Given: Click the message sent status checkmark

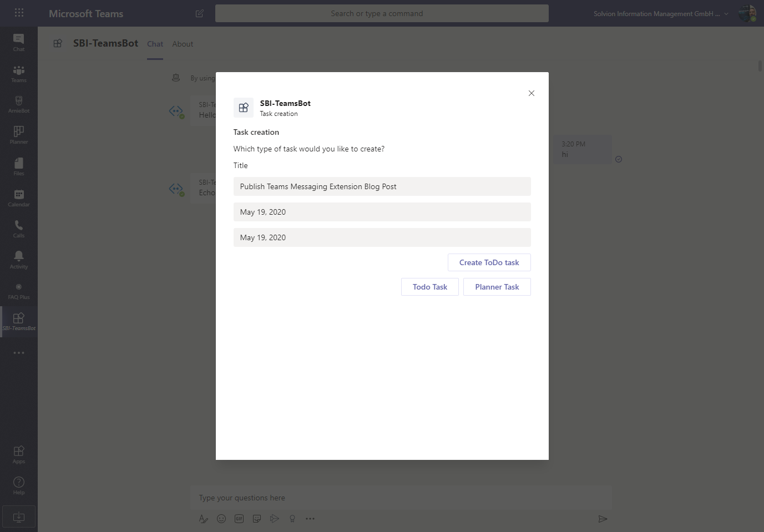Looking at the screenshot, I should [x=619, y=159].
